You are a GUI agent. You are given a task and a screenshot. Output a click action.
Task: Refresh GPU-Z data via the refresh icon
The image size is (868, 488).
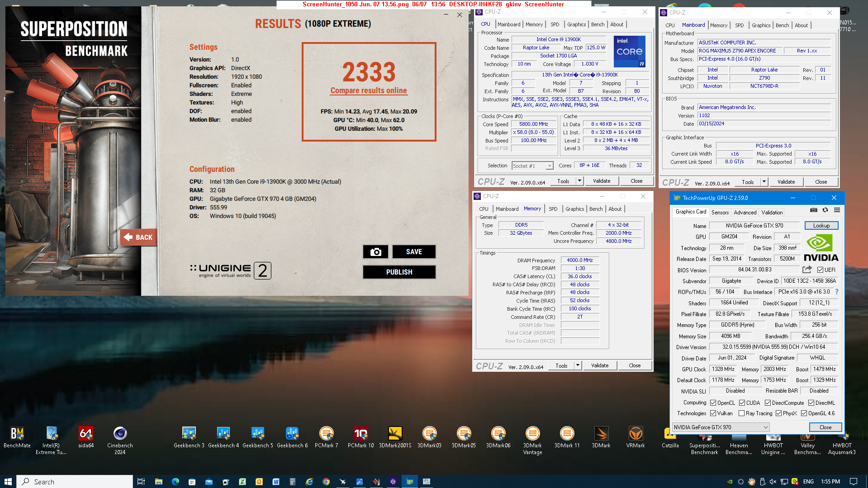pos(825,210)
